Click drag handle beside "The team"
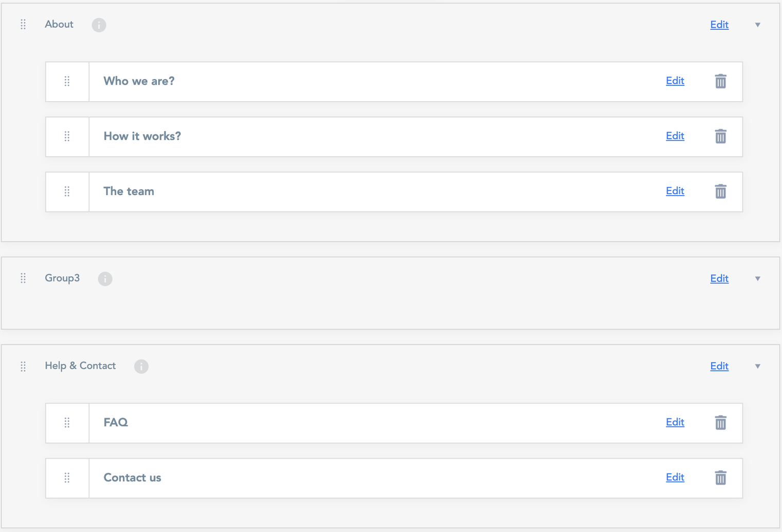 (x=67, y=192)
